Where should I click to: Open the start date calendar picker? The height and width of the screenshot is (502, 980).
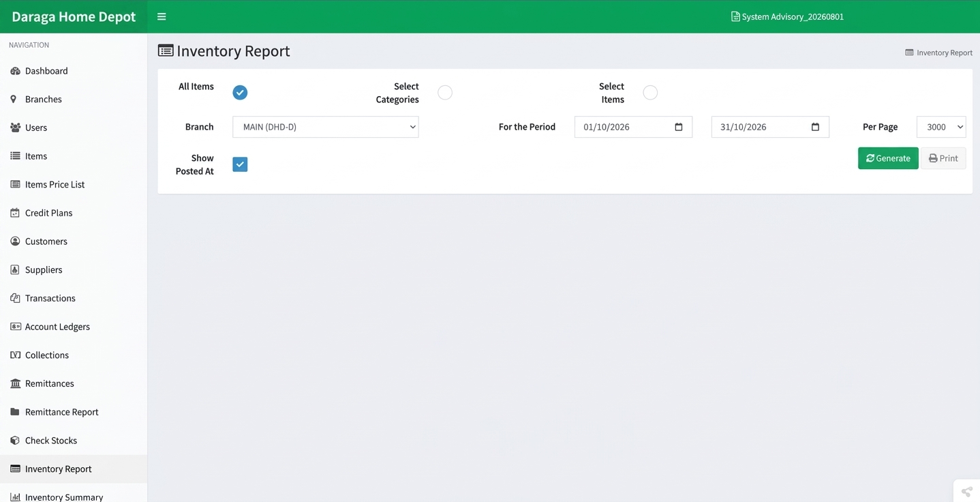pos(679,127)
